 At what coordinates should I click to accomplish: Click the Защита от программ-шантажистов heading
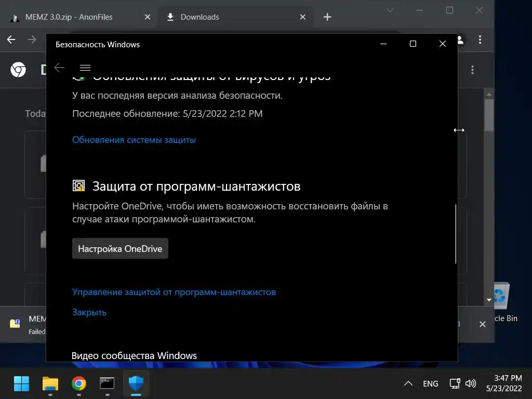(196, 187)
